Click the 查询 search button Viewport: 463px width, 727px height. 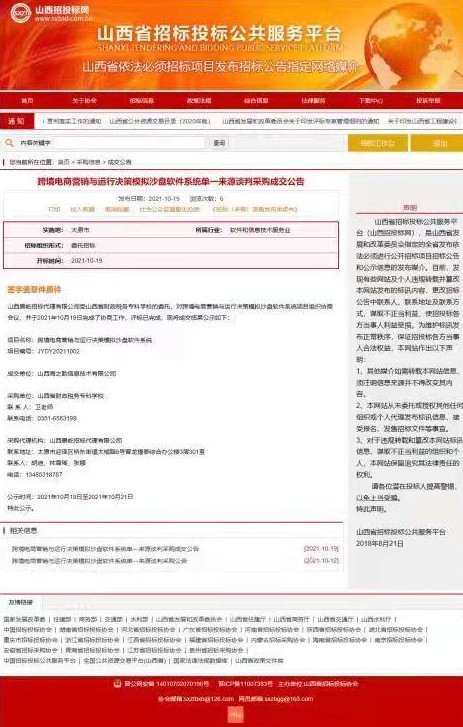(x=219, y=143)
